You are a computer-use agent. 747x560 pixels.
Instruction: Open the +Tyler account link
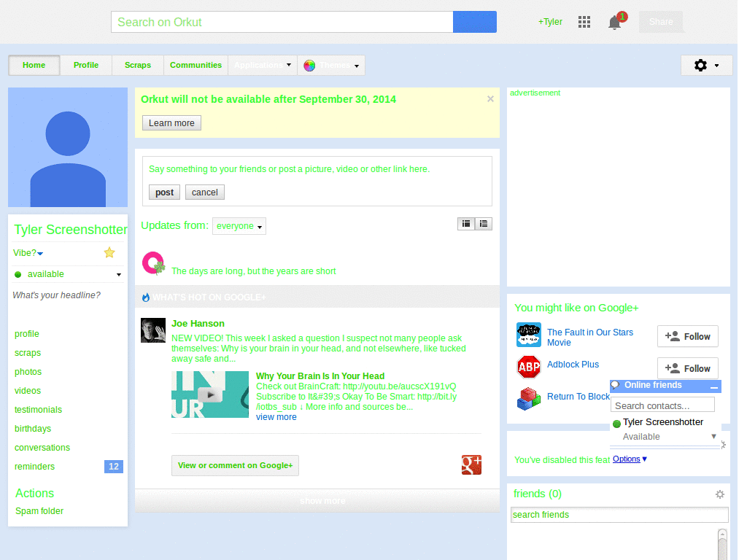(x=550, y=22)
